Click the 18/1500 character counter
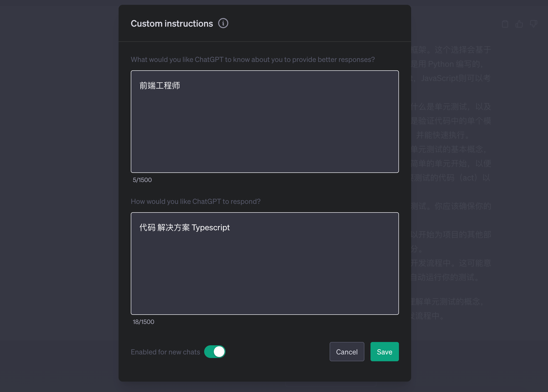Screen dimensions: 548x392 [x=143, y=322]
